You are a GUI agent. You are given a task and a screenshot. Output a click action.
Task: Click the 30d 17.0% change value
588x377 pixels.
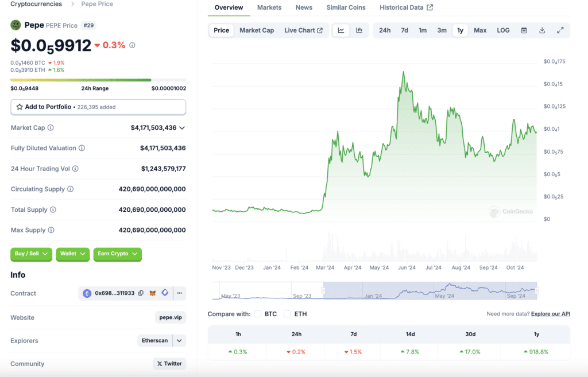470,352
